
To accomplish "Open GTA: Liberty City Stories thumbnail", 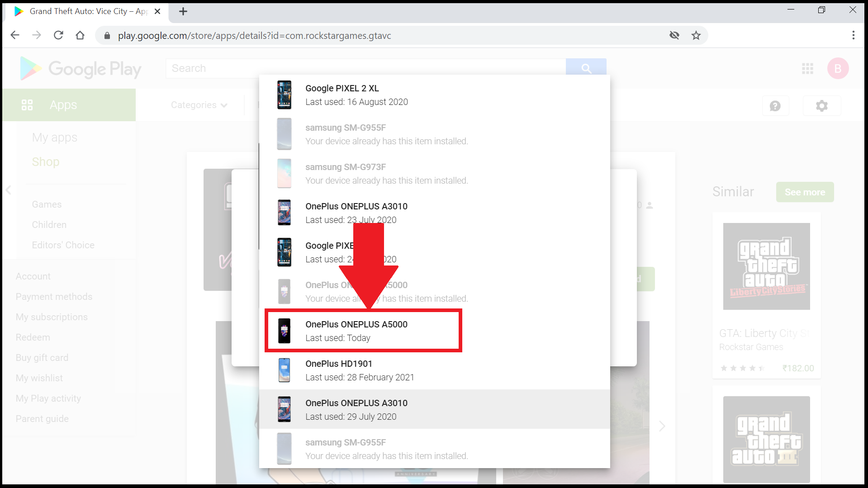I will pyautogui.click(x=766, y=266).
